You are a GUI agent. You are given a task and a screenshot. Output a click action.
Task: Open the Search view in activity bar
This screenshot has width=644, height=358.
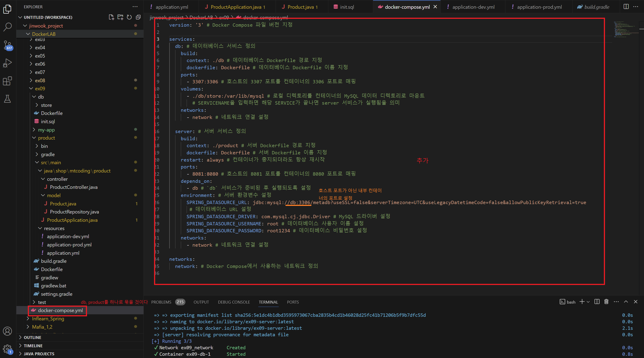click(x=7, y=27)
